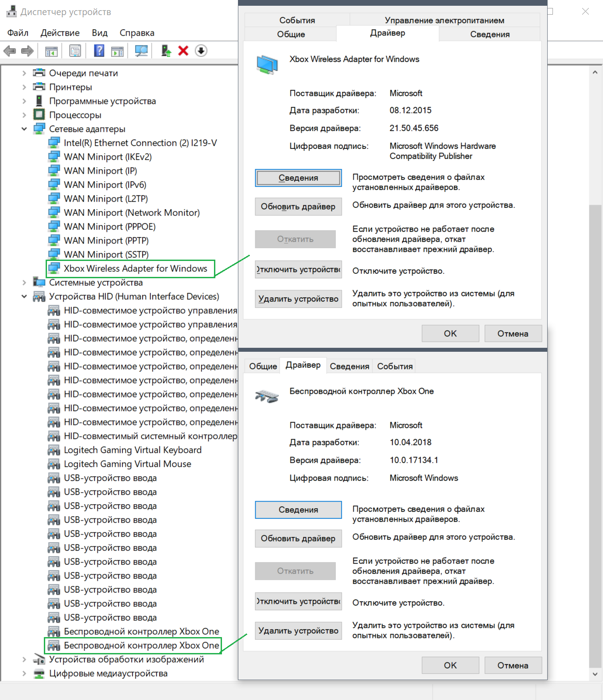Expand the Принтеры node
The height and width of the screenshot is (700, 603).
(x=24, y=87)
